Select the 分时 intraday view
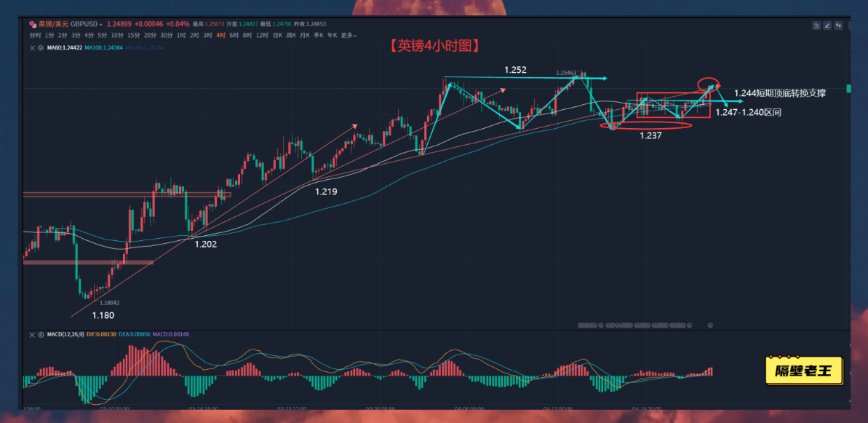868x423 pixels. point(35,35)
